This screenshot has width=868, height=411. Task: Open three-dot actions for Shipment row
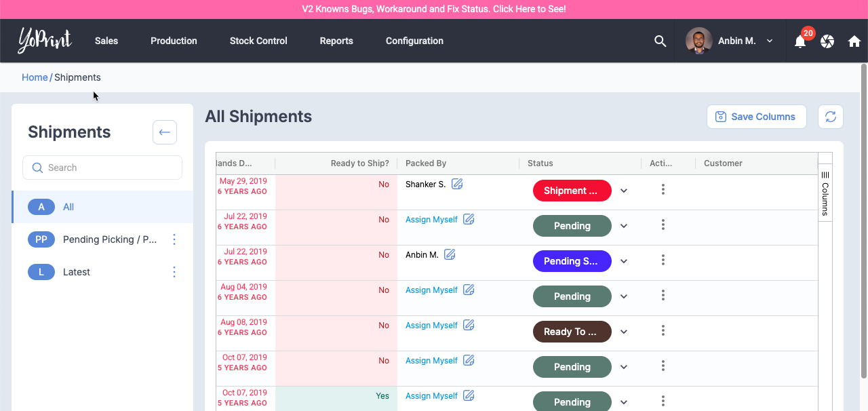pyautogui.click(x=663, y=190)
